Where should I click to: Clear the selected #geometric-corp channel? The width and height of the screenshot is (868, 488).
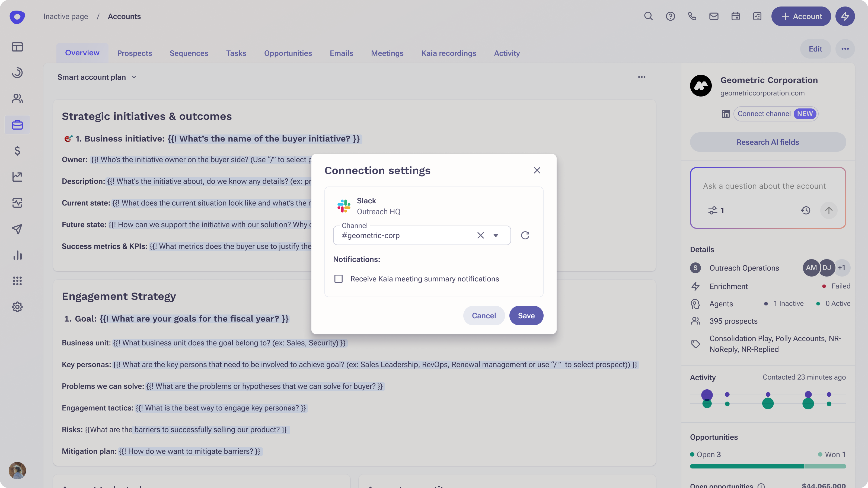(480, 235)
